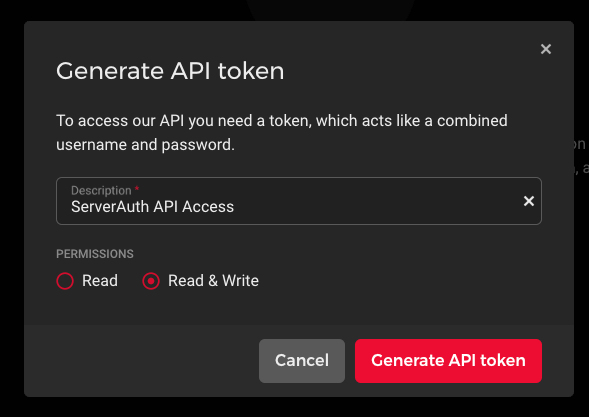Click the Generate API token dialog heading

[170, 71]
